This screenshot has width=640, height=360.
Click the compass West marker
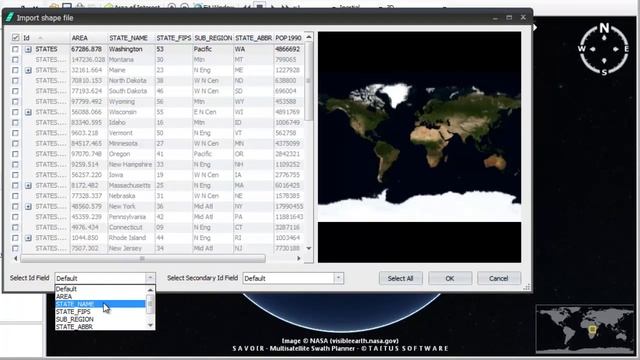coord(582,49)
